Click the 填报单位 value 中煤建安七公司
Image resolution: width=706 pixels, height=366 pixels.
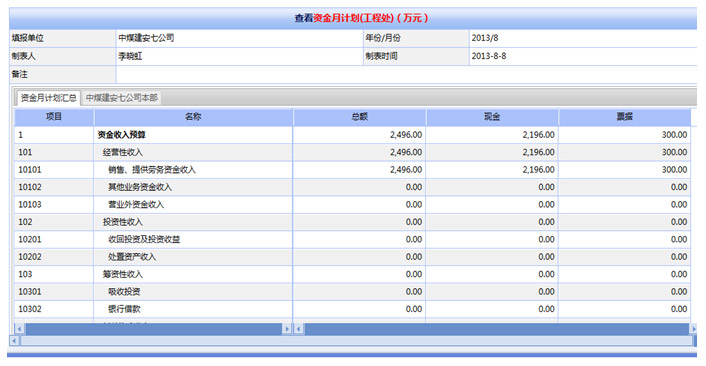(x=146, y=38)
